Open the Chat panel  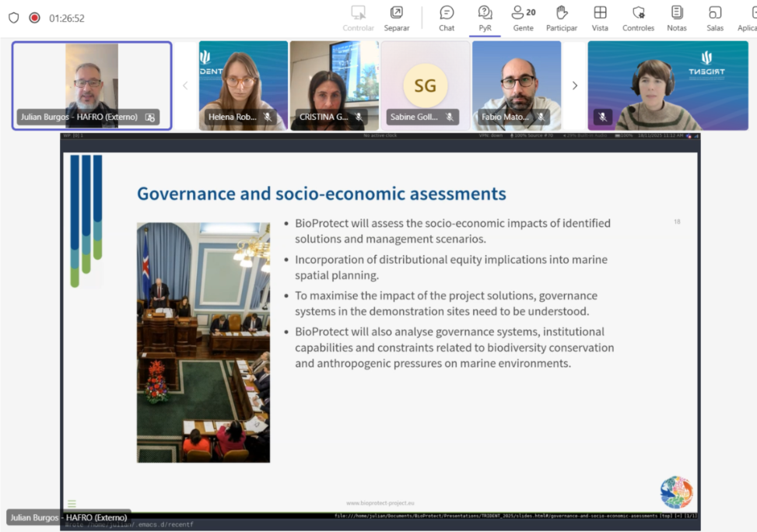coord(447,18)
